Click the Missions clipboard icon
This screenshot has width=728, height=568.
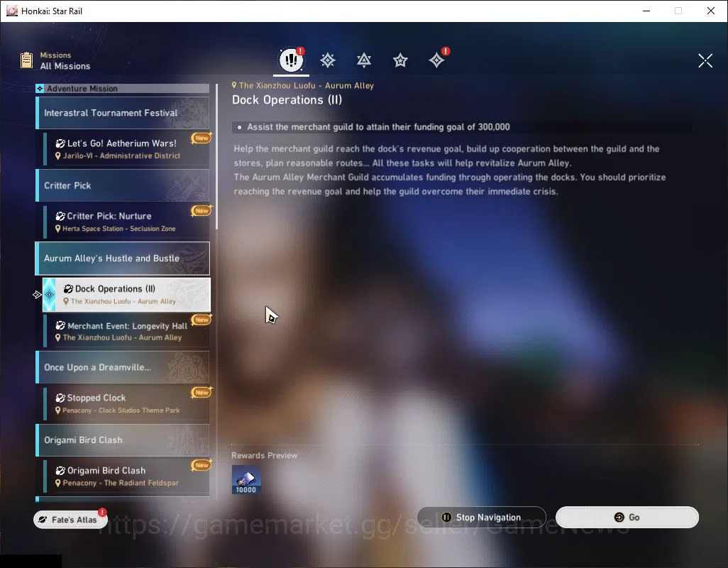pos(26,60)
